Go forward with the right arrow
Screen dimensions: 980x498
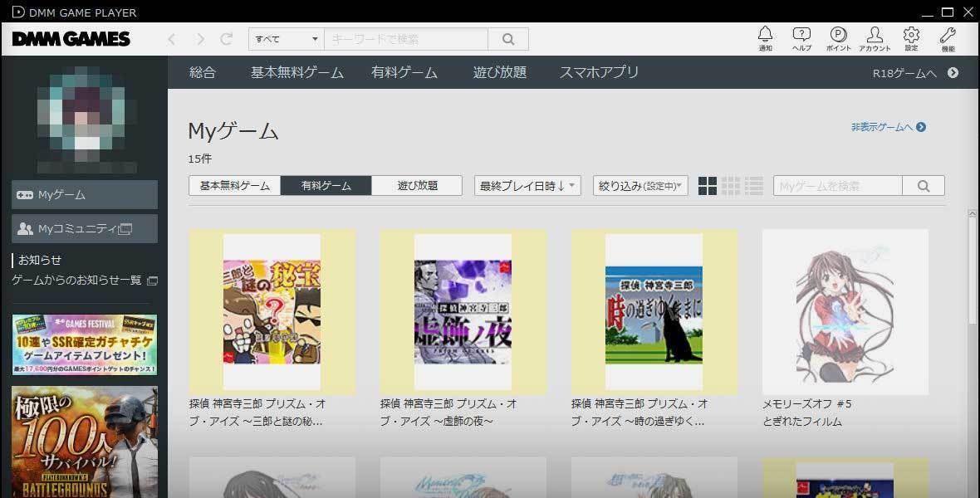[199, 39]
